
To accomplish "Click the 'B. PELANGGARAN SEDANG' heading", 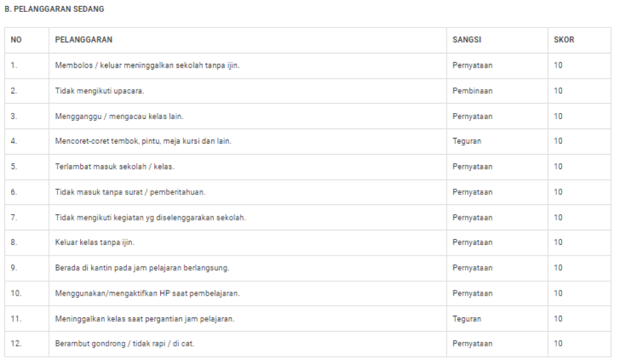I will [54, 10].
